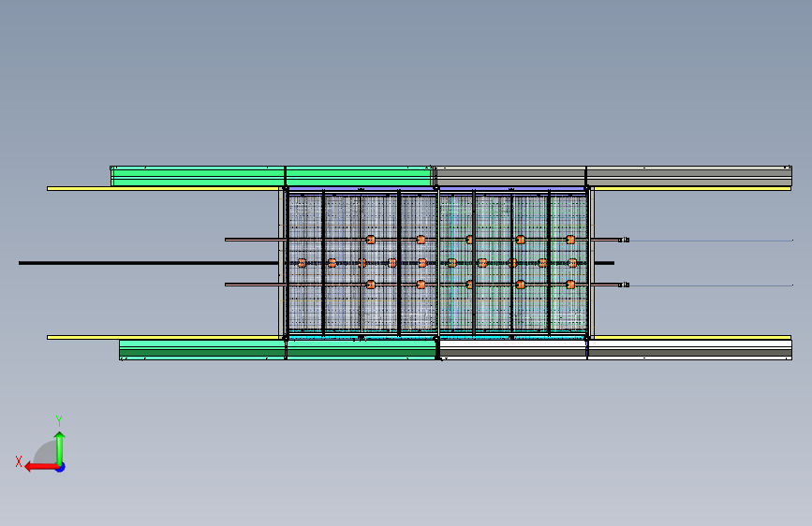Select the lower white beam panel

(x=615, y=350)
